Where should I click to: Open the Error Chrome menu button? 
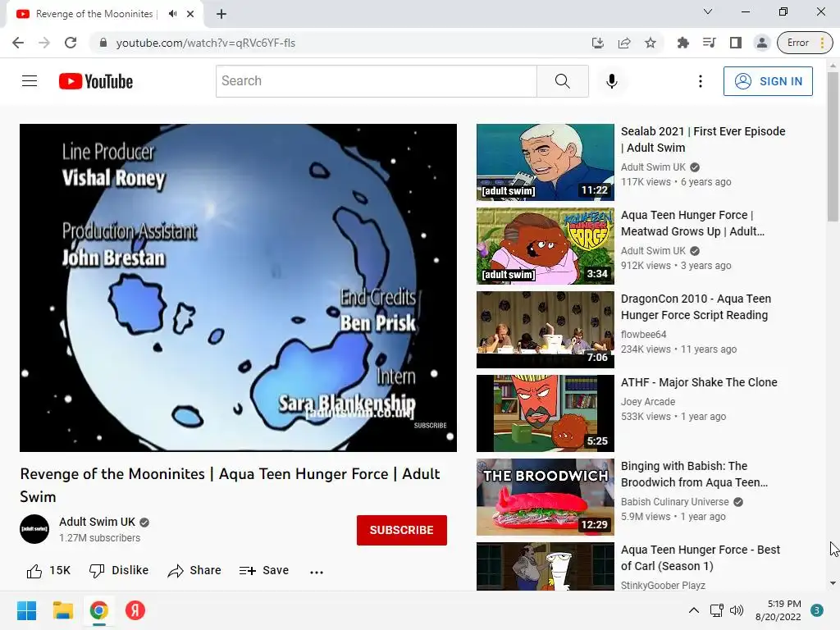coord(804,43)
